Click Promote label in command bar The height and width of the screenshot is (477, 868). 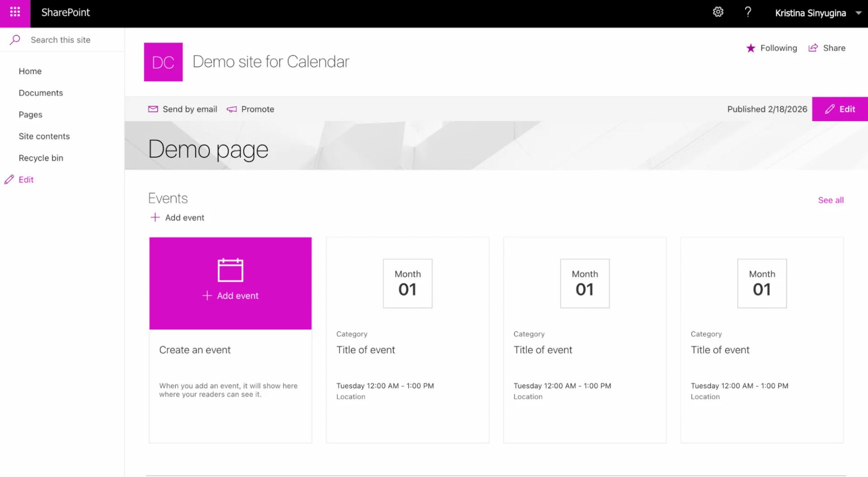tap(258, 109)
